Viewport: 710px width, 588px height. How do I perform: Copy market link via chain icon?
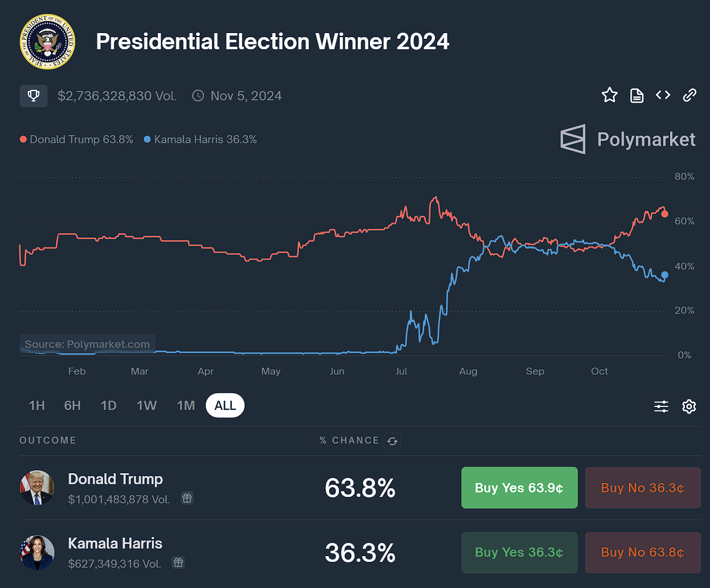click(689, 95)
